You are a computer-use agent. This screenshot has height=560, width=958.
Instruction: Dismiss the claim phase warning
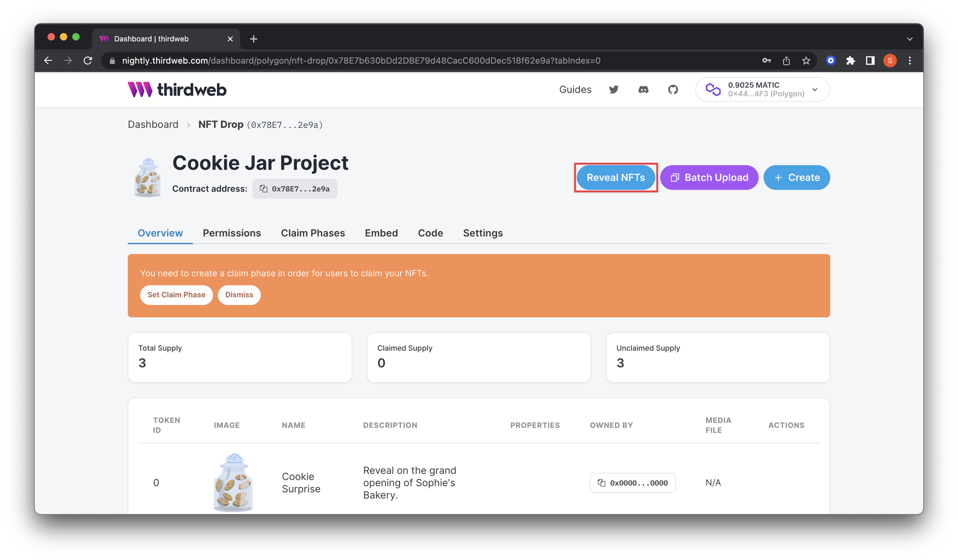click(239, 295)
